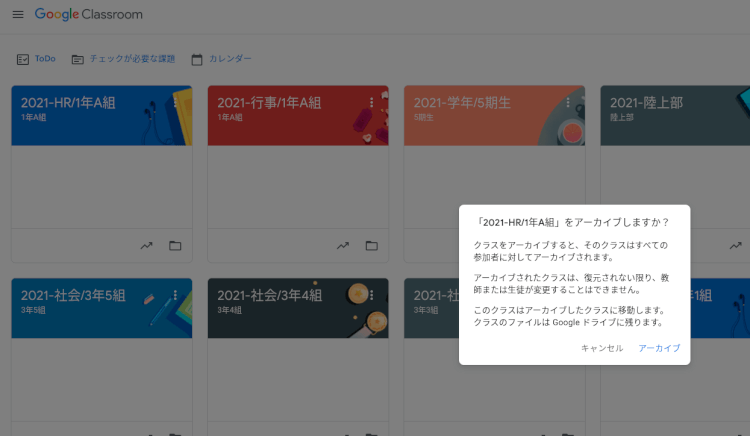This screenshot has height=436, width=750.
Task: Click the 1年A組 subtitle on the blue HR card
Action: coord(33,118)
